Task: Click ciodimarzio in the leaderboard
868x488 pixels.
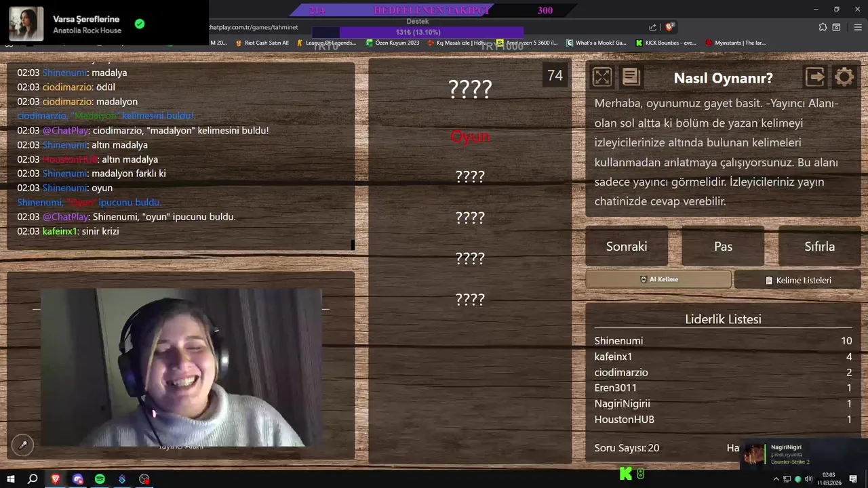Action: pos(621,372)
